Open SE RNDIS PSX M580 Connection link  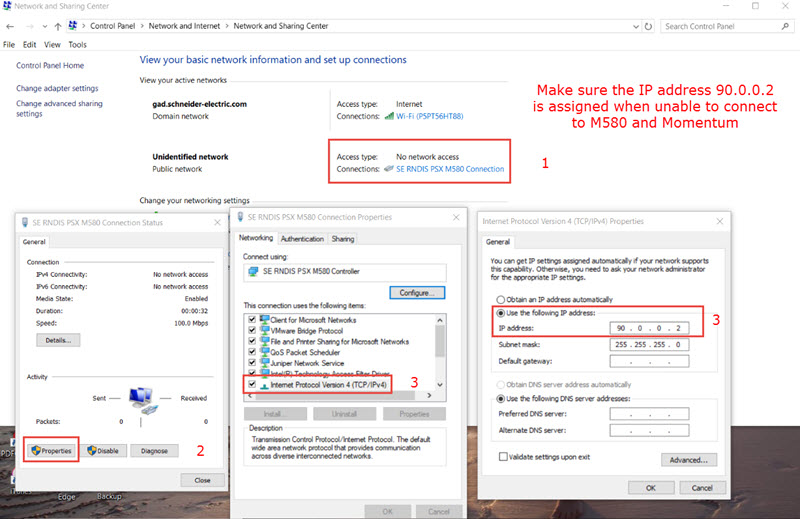point(450,169)
